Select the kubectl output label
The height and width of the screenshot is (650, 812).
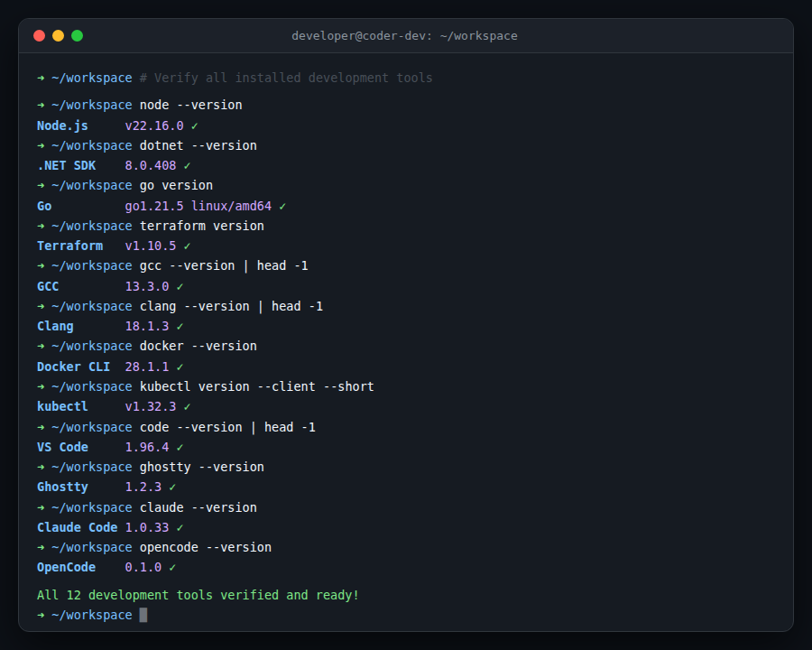62,407
